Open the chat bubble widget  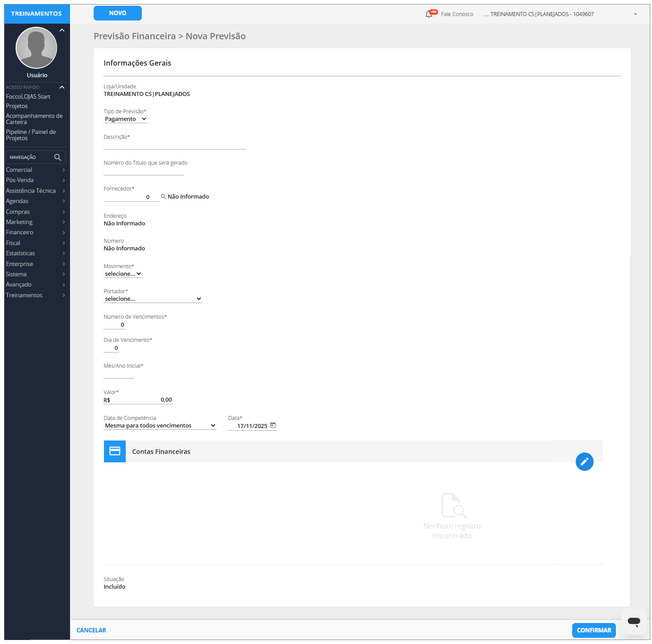(634, 621)
